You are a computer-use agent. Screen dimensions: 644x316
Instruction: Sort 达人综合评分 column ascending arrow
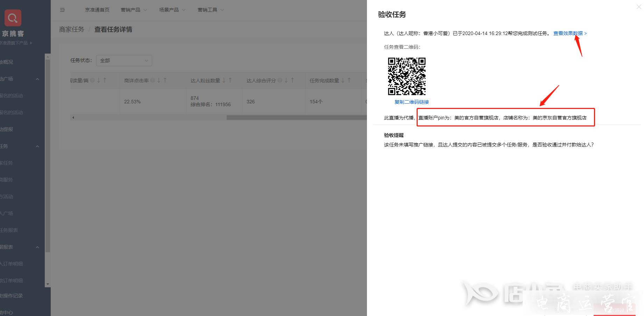(292, 80)
